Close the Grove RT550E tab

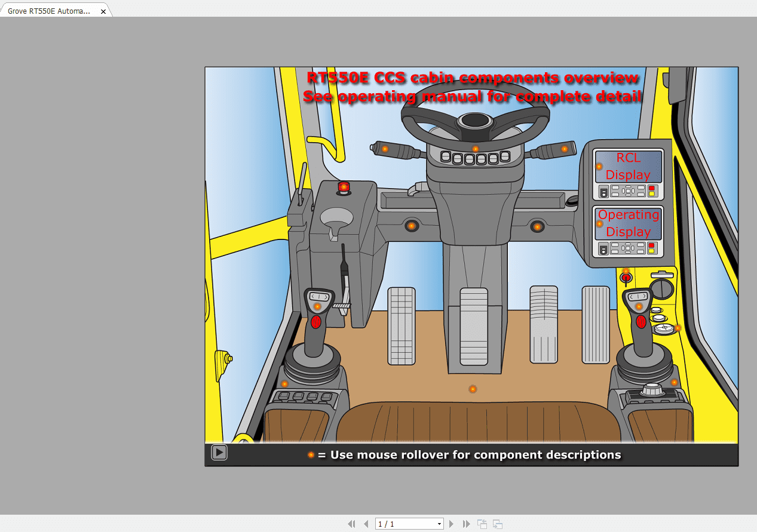(103, 11)
